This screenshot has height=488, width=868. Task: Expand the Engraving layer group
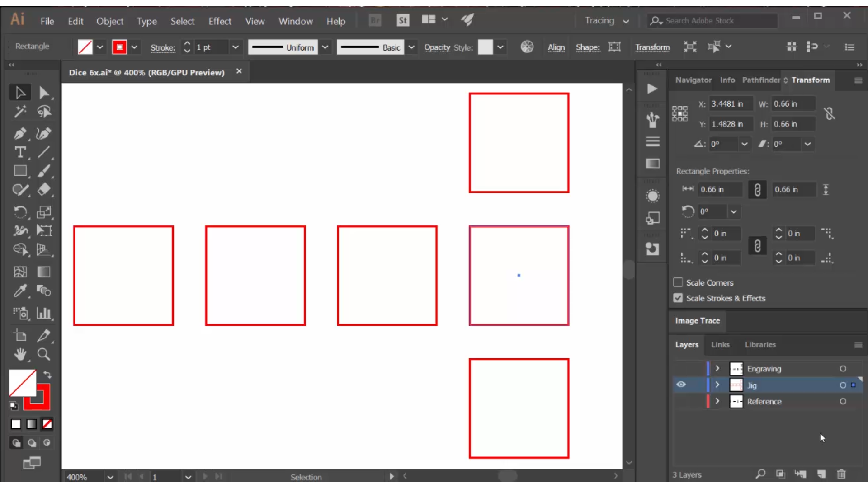coord(717,368)
